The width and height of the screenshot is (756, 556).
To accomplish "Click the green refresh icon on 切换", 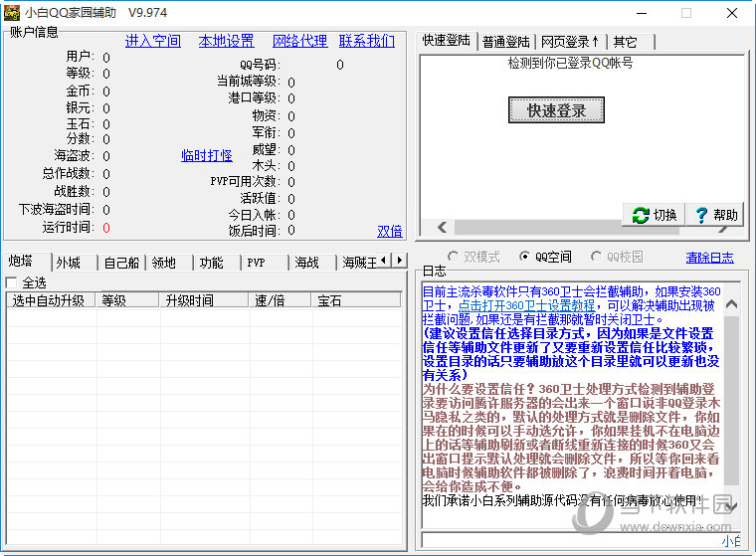I will pos(641,215).
